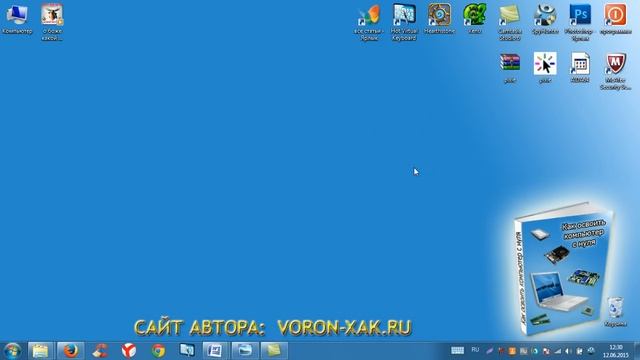Viewport: 640px width, 360px height.
Task: Switch to the blue folder taskbar window
Action: 245,351
